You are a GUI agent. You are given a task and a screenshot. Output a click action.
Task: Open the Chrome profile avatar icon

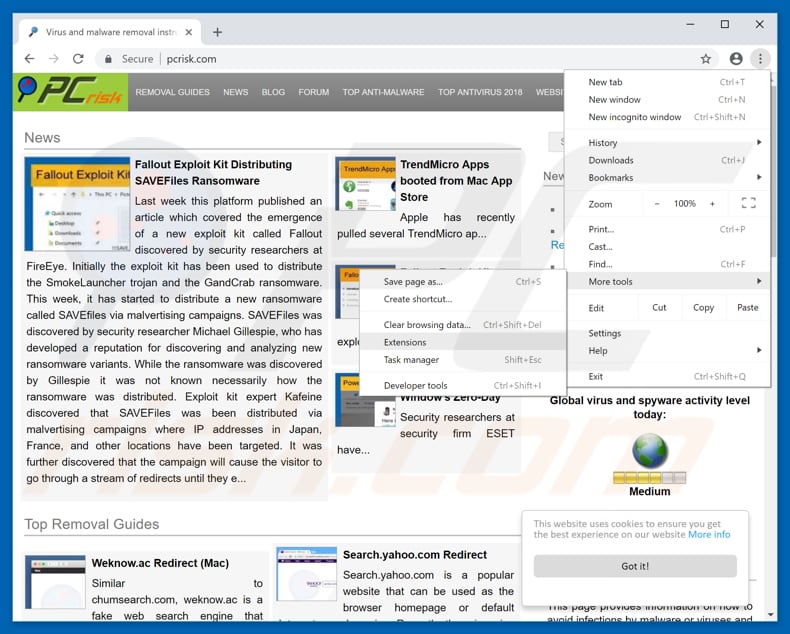736,59
